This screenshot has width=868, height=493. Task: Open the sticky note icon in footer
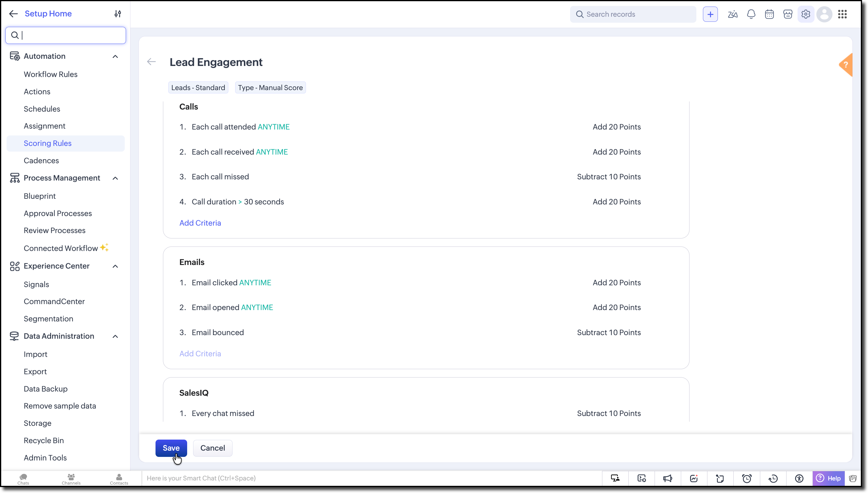(x=720, y=478)
